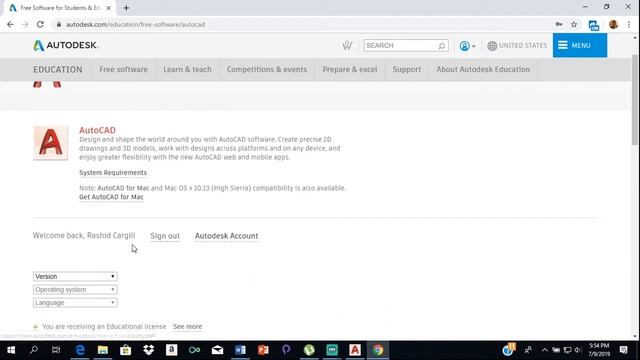Click the Autodesk logo
Viewport: 640px width, 360px height.
(65, 45)
